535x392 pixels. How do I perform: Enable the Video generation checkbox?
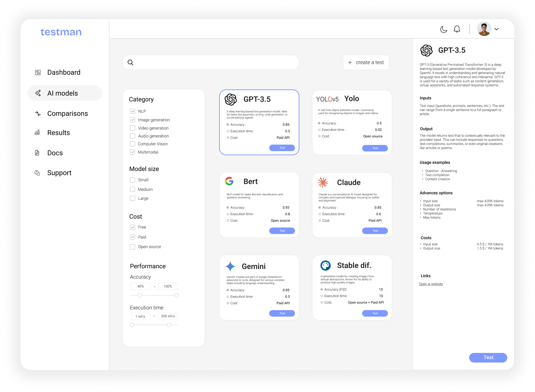[x=132, y=128]
